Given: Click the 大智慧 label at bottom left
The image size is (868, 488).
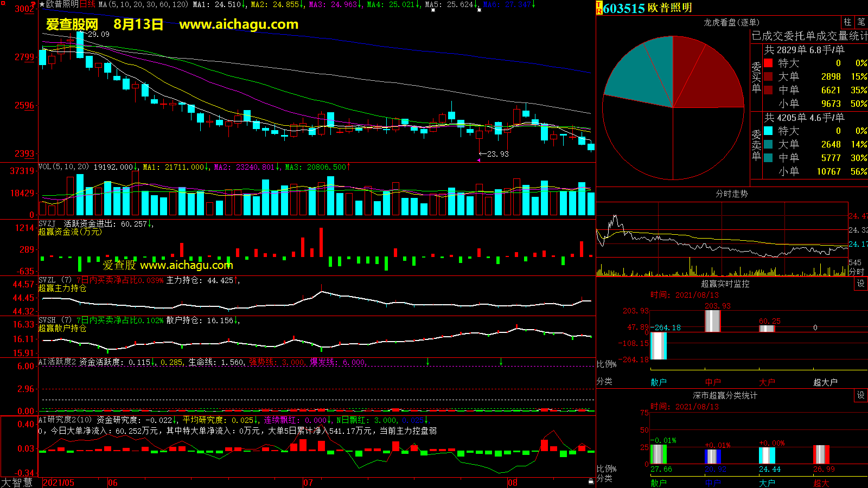Looking at the screenshot, I should [x=17, y=483].
